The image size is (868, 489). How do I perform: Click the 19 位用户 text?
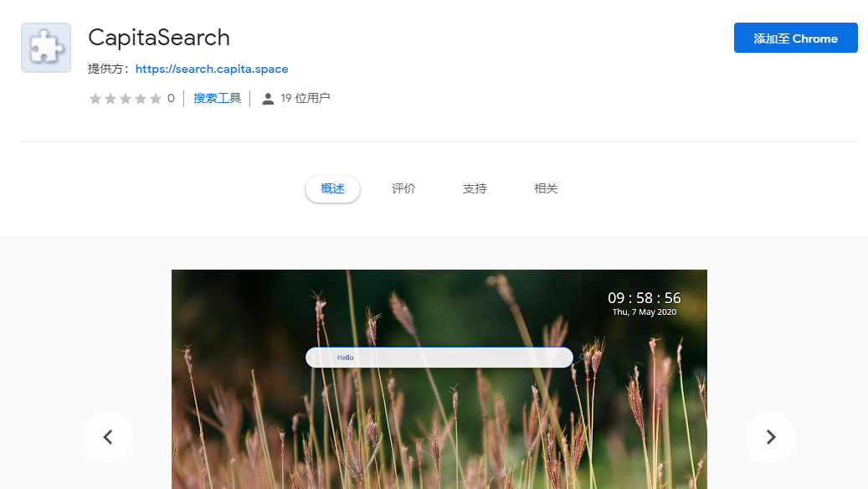[x=305, y=98]
